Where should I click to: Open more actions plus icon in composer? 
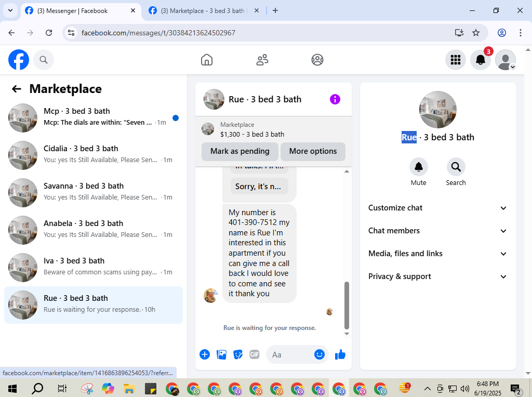tap(205, 354)
